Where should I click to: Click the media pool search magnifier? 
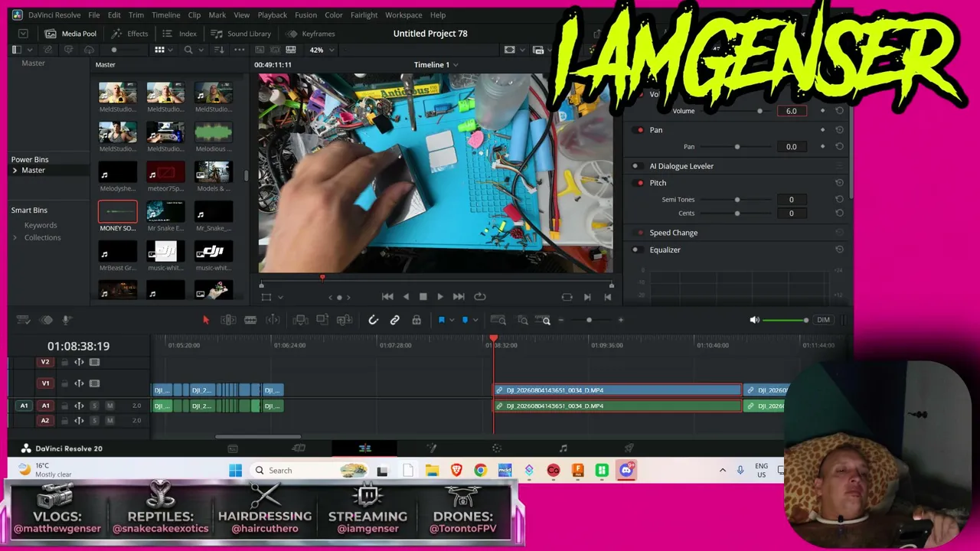(188, 50)
